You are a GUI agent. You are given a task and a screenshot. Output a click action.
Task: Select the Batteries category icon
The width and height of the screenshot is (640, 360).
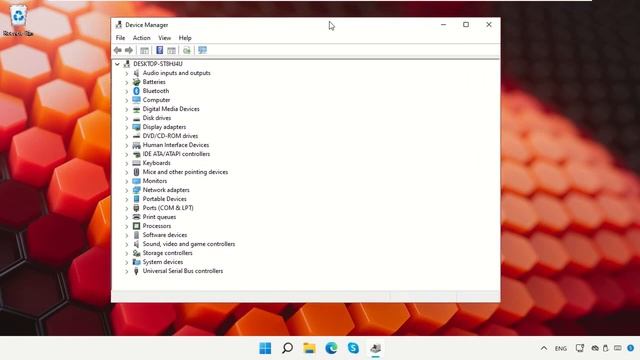[136, 82]
